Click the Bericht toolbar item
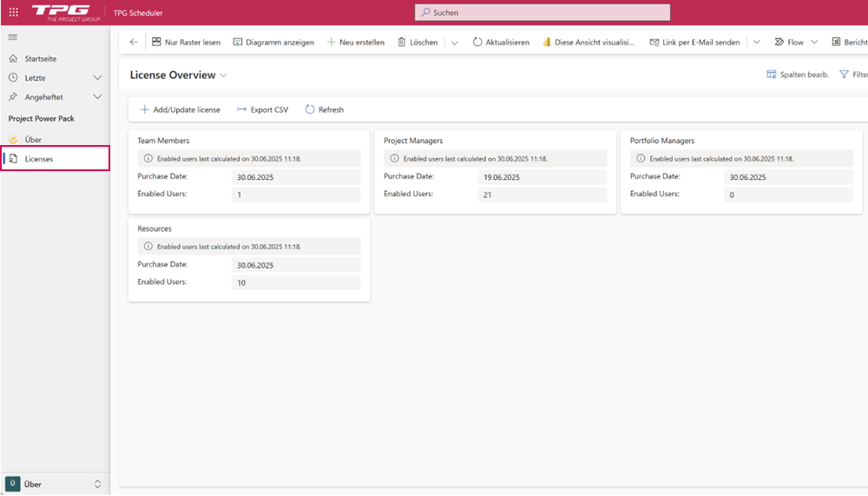 [x=850, y=42]
